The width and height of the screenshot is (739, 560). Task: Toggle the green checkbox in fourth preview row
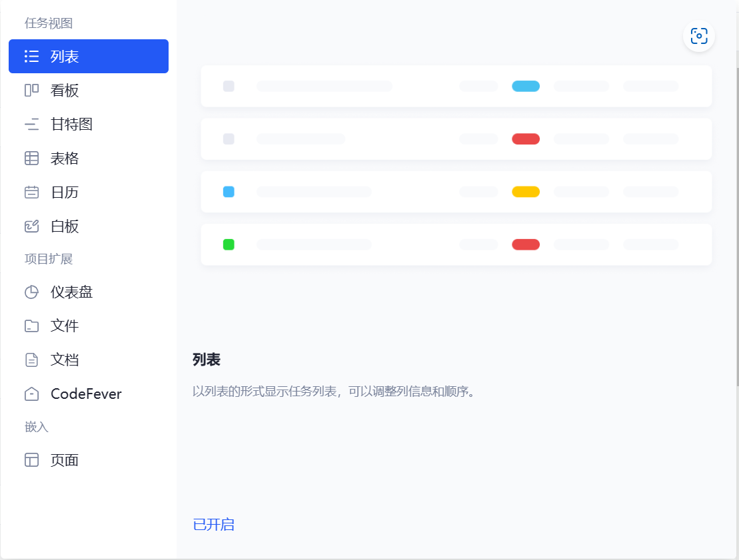229,244
